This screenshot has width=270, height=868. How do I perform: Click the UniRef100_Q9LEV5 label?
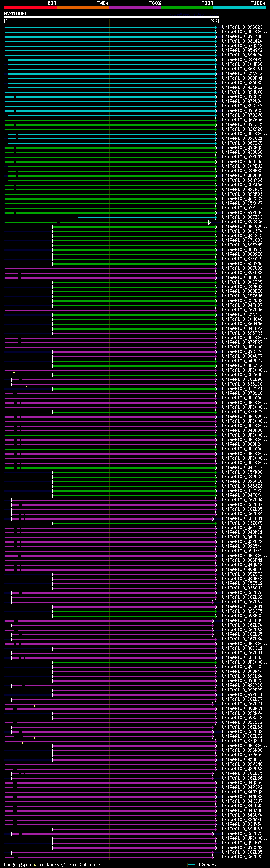coord(242,843)
